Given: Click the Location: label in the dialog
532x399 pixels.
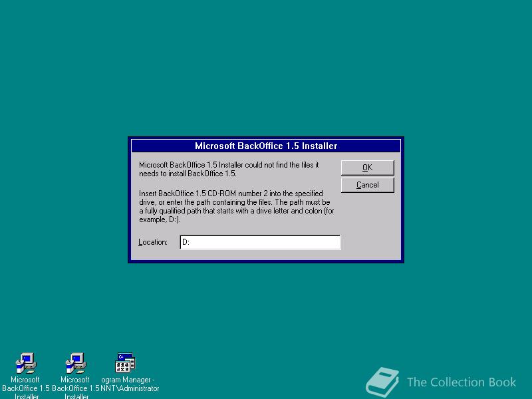Looking at the screenshot, I should (153, 242).
